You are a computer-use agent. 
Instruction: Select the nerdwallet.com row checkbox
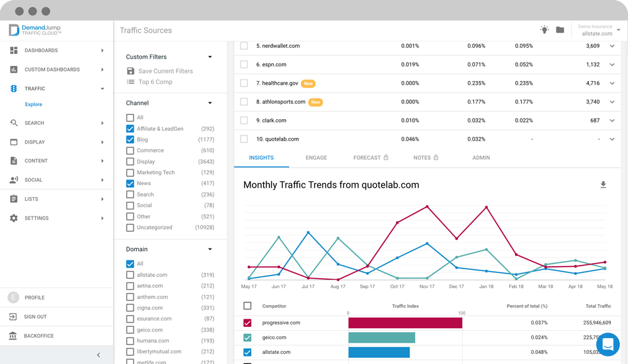pyautogui.click(x=244, y=46)
